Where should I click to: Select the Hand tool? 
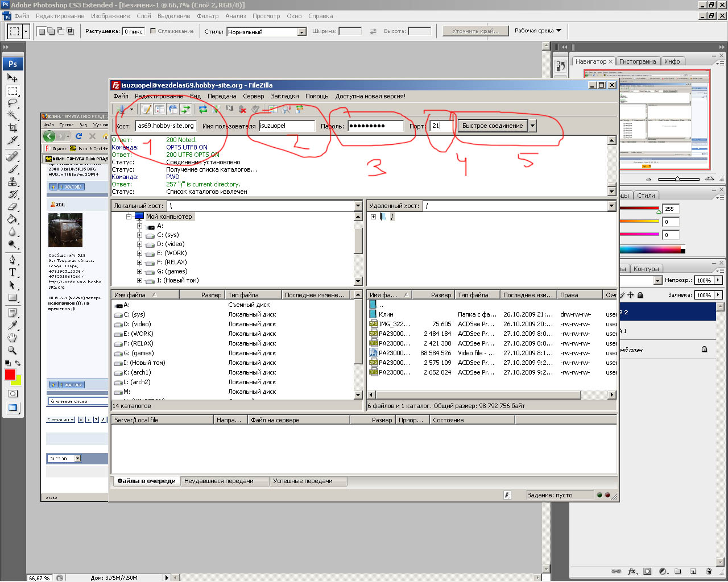[x=13, y=338]
